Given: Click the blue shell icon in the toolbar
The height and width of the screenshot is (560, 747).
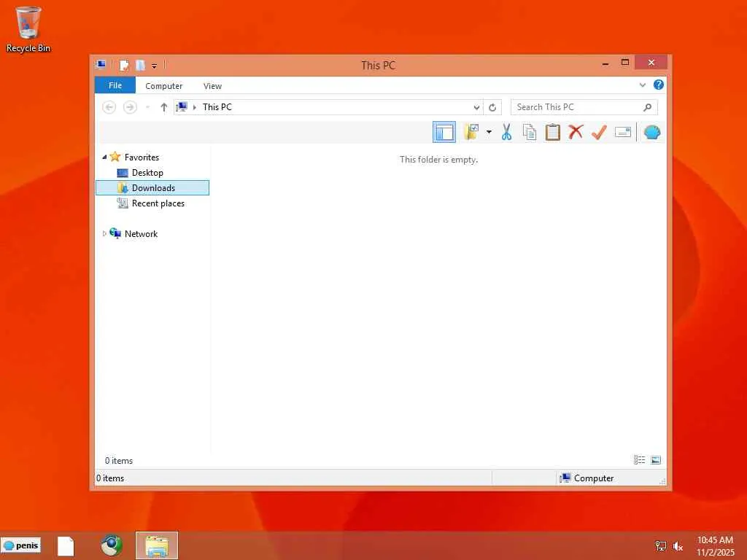Looking at the screenshot, I should (651, 132).
